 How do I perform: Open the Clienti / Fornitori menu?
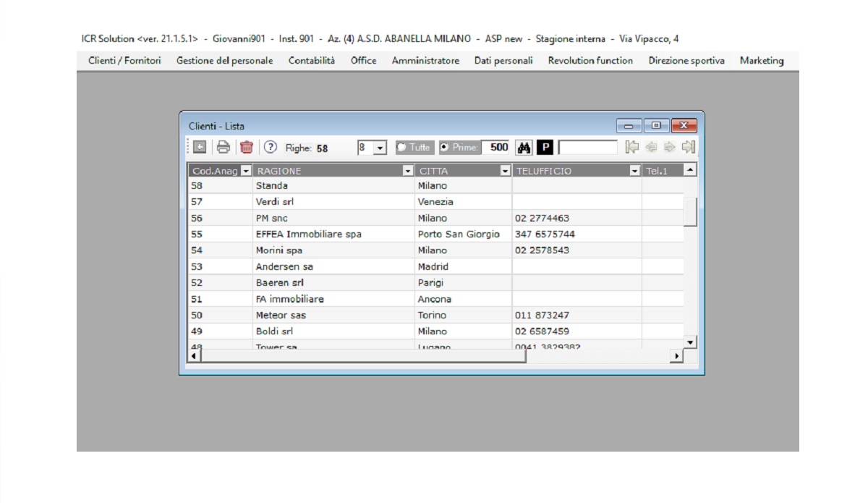(x=124, y=61)
